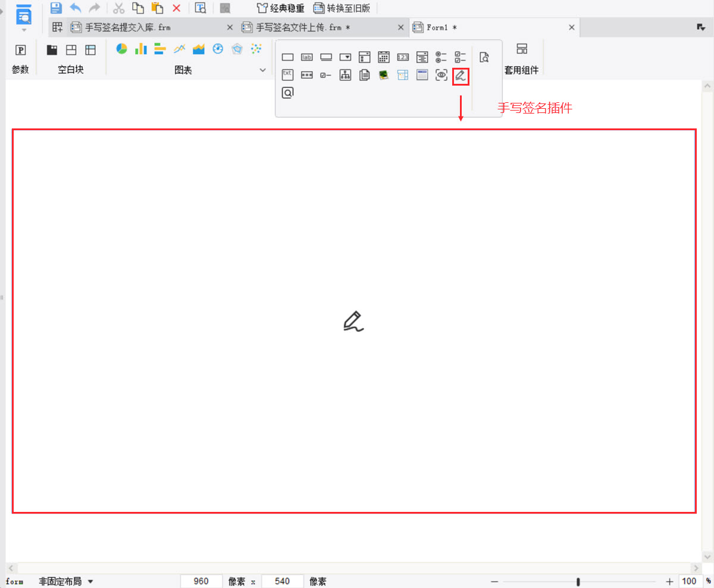This screenshot has height=588, width=714.
Task: Click the horizontal scrollbar right arrow
Action: [x=695, y=568]
